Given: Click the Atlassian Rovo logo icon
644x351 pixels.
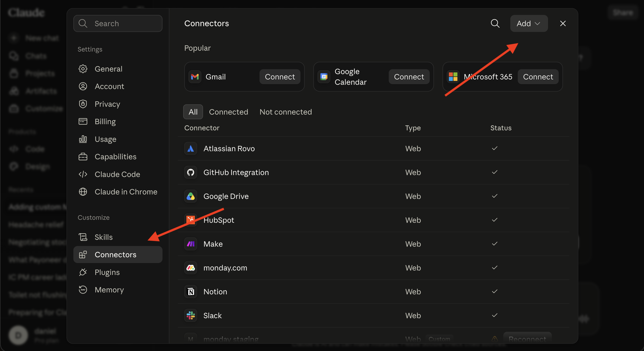Looking at the screenshot, I should [190, 148].
